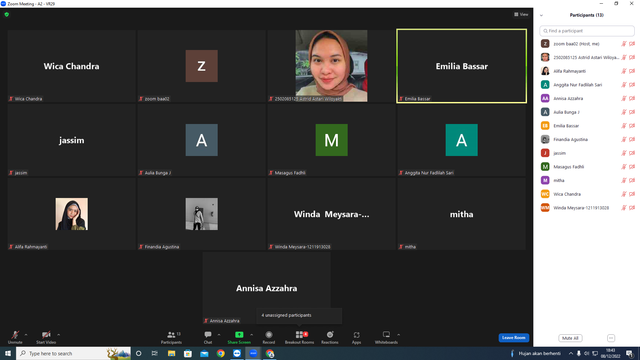Open Microsoft Store from taskbar

[x=188, y=353]
